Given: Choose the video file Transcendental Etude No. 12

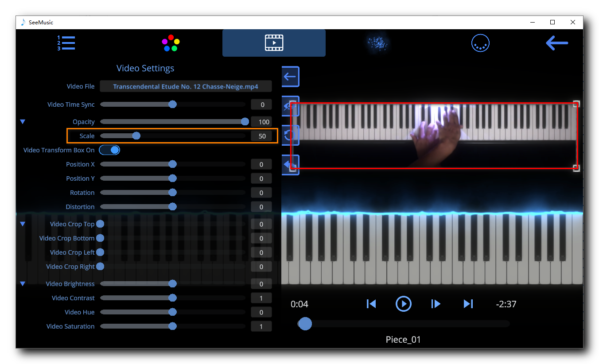Looking at the screenshot, I should pos(186,86).
